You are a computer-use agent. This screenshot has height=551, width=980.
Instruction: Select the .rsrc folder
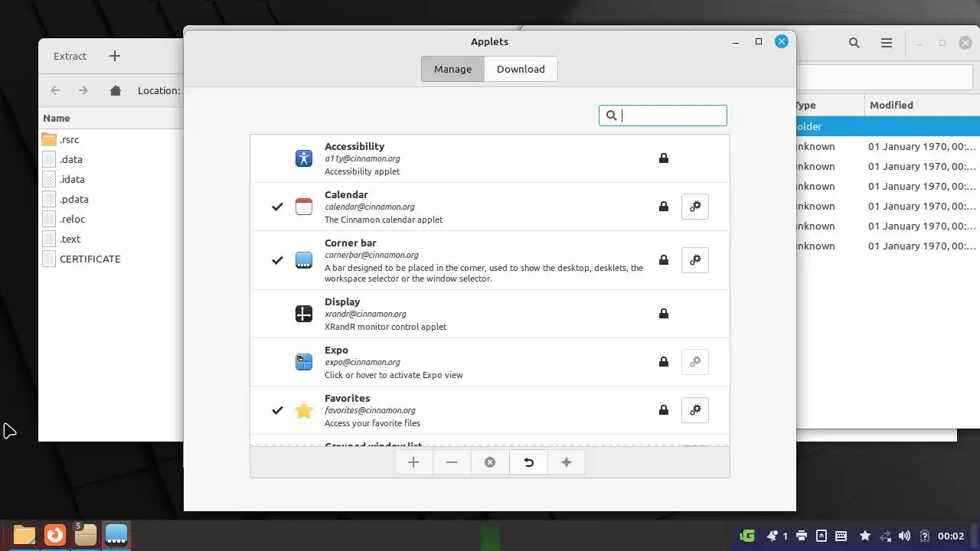[70, 139]
